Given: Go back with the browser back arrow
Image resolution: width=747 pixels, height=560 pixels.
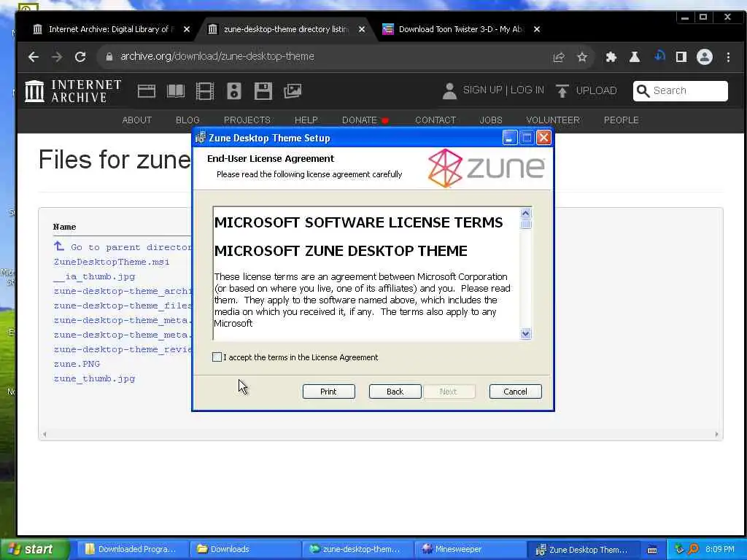Looking at the screenshot, I should [34, 57].
